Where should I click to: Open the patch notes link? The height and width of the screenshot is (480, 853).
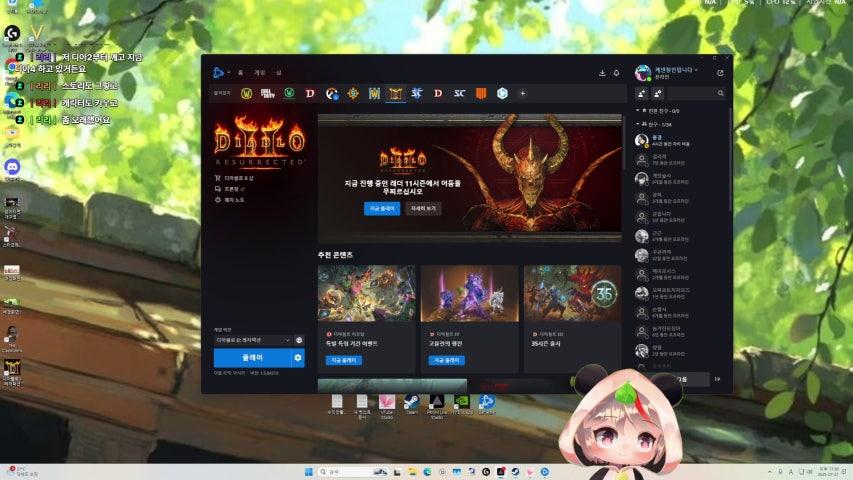coord(230,200)
